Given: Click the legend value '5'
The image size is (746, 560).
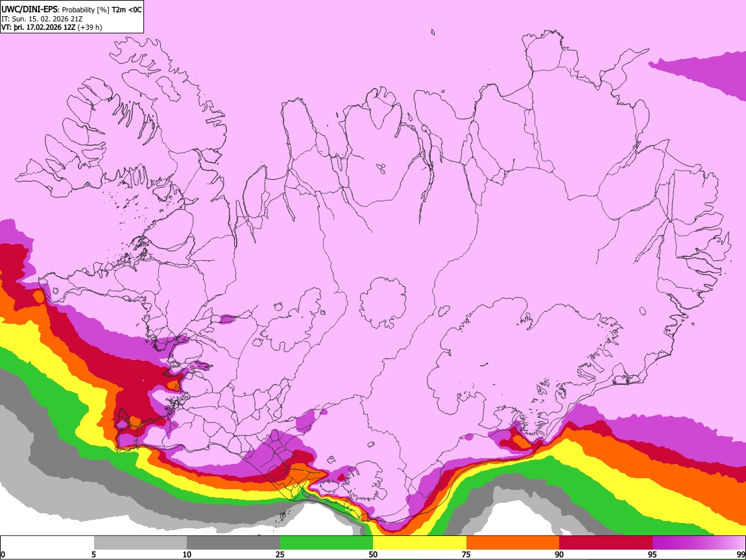Looking at the screenshot, I should point(93,554).
